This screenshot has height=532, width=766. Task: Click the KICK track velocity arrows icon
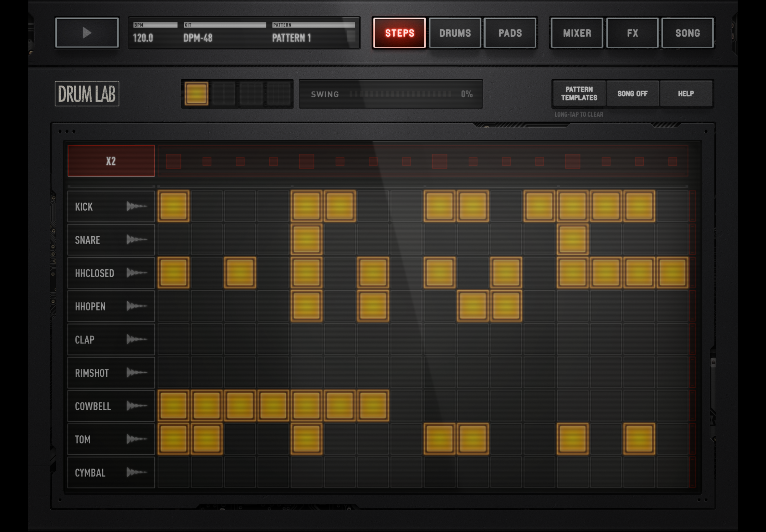pos(137,206)
